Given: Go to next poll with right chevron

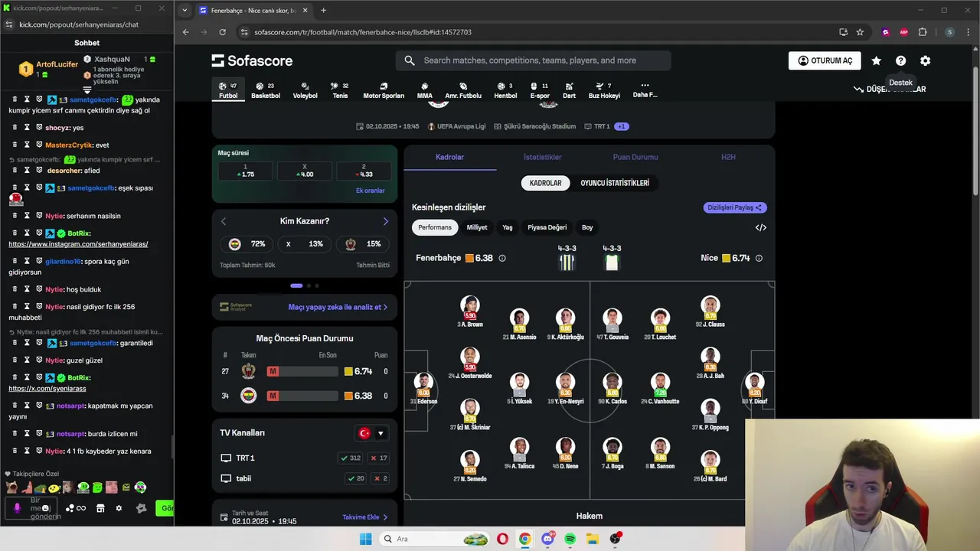Looking at the screenshot, I should (385, 221).
